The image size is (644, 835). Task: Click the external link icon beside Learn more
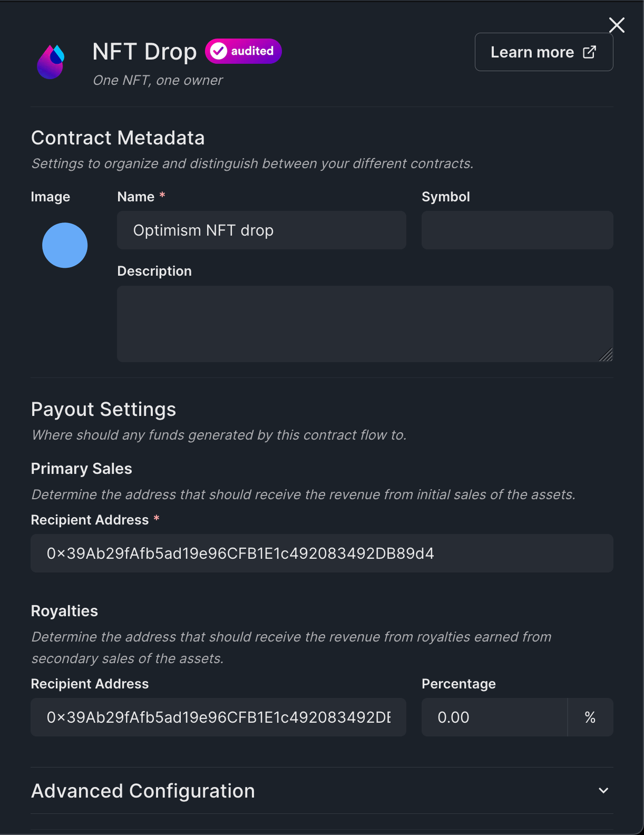tap(589, 52)
